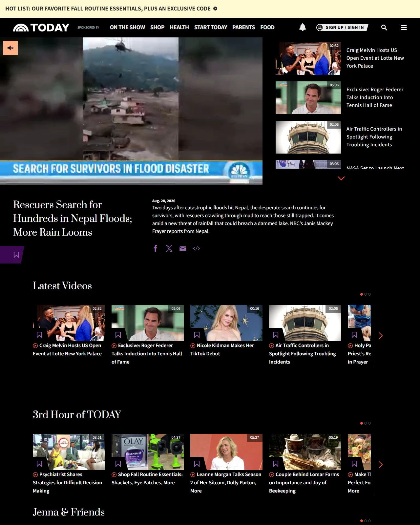Image resolution: width=420 pixels, height=525 pixels.
Task: Click arrow icon in Hot List banner
Action: click(x=215, y=9)
